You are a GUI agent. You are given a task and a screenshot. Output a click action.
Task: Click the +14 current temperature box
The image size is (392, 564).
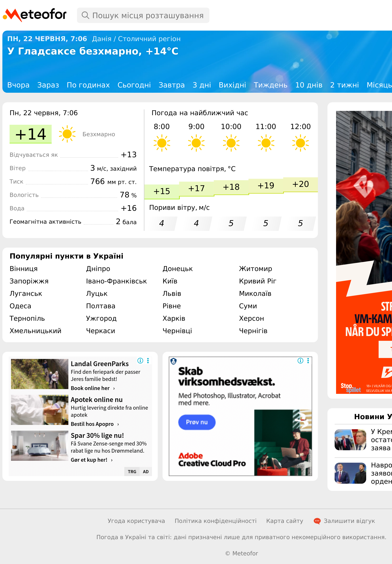(30, 134)
